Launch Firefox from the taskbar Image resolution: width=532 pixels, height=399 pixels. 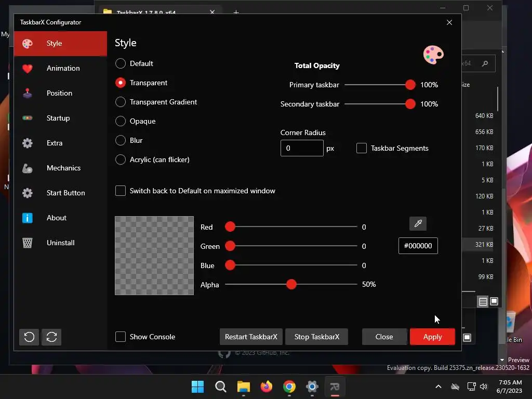point(267,387)
